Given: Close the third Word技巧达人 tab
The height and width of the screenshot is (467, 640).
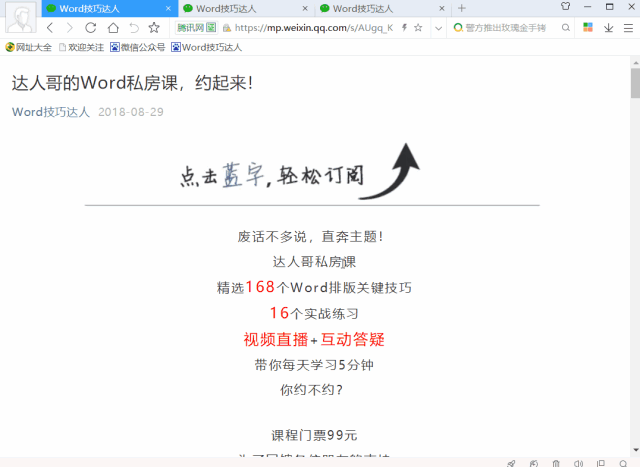Looking at the screenshot, I should [x=442, y=9].
